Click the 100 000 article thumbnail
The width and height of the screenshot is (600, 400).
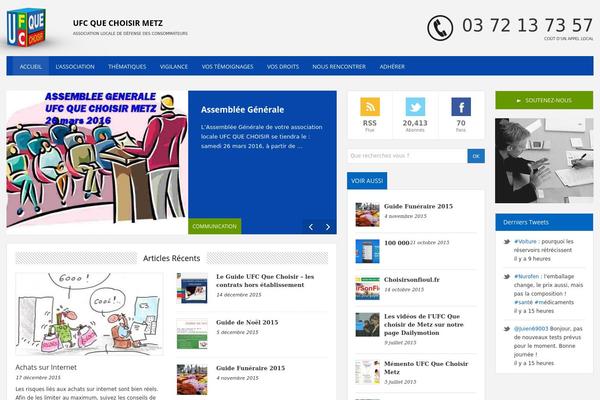(367, 251)
